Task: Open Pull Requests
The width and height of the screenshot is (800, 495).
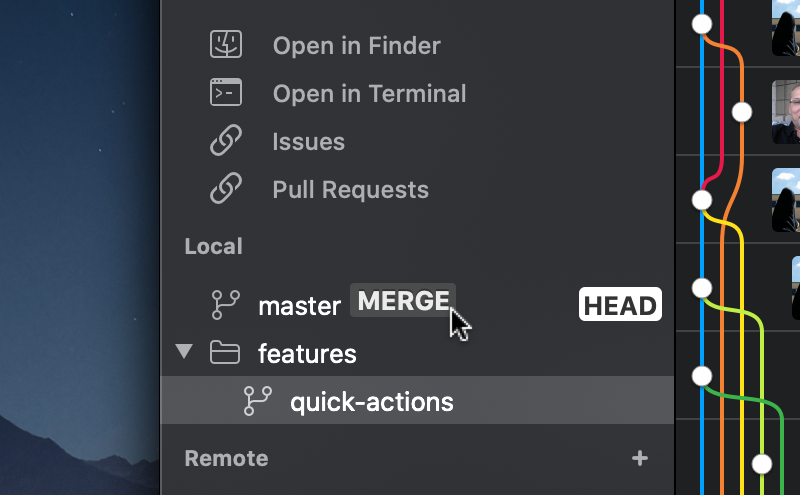Action: (x=350, y=189)
